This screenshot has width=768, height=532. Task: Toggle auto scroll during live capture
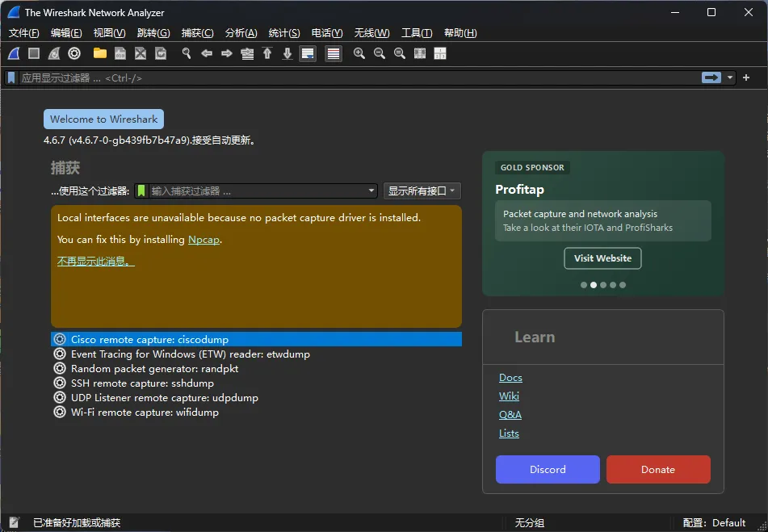pyautogui.click(x=308, y=53)
